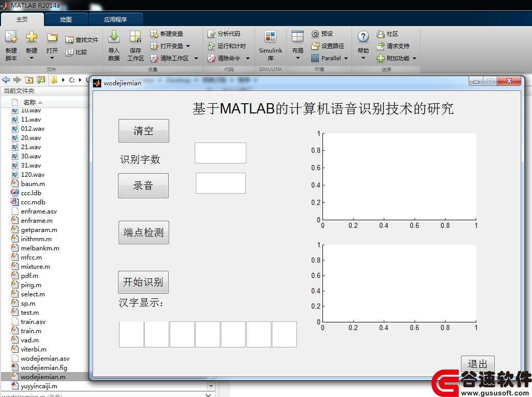Click Run and Time (运行和计时)
The height and width of the screenshot is (397, 532).
[x=226, y=46]
